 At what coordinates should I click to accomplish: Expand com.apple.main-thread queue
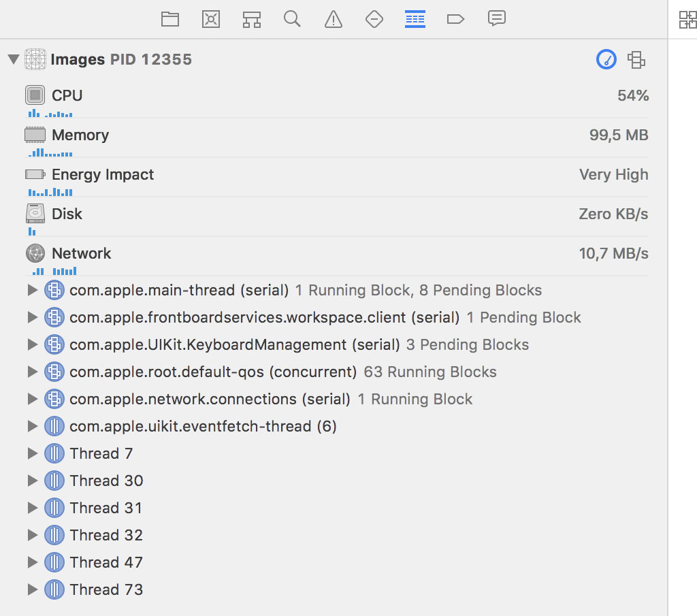click(x=32, y=291)
